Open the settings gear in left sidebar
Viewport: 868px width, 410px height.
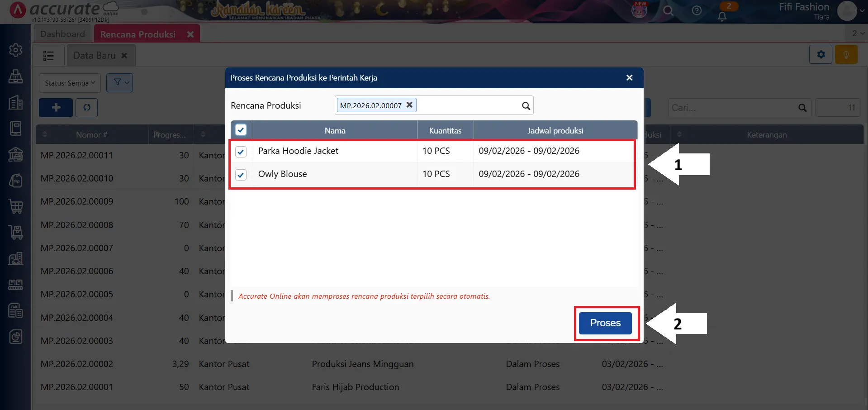tap(16, 50)
